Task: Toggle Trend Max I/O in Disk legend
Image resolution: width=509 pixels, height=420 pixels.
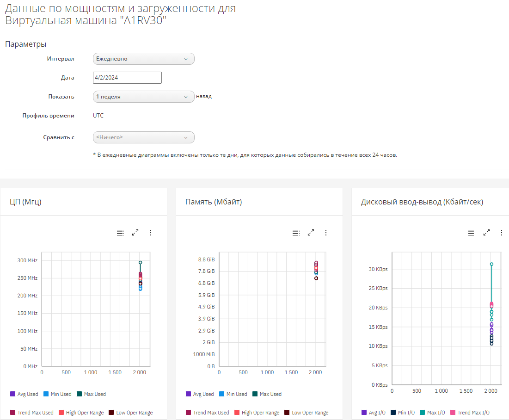Action: [x=469, y=413]
